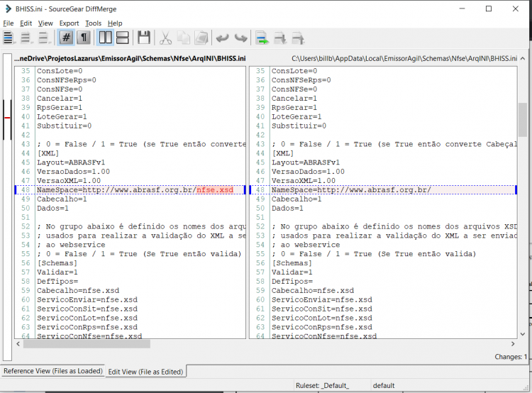Image resolution: width=532 pixels, height=393 pixels.
Task: Click the horizontal scrollbar thumb
Action: pos(87,344)
